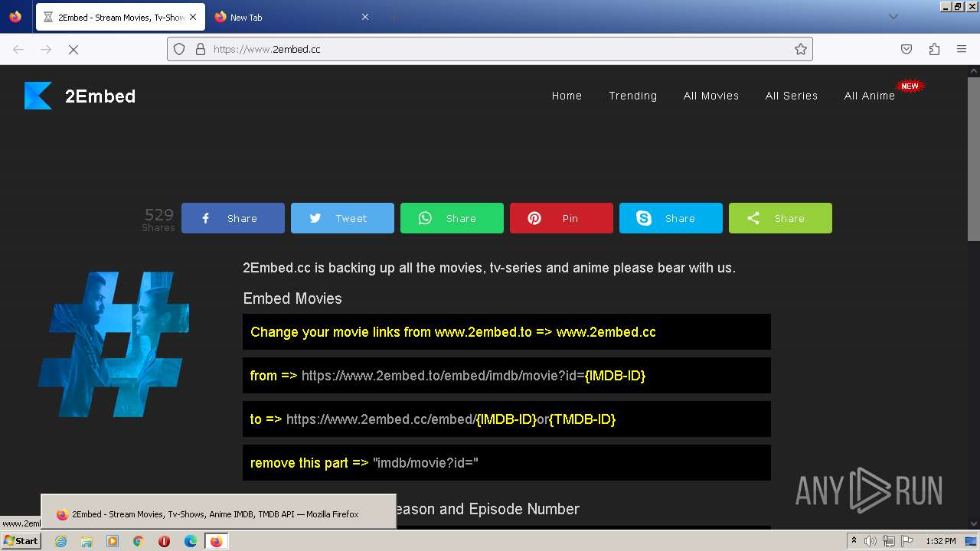Open a new browser tab
The height and width of the screenshot is (551, 980).
pos(394,17)
